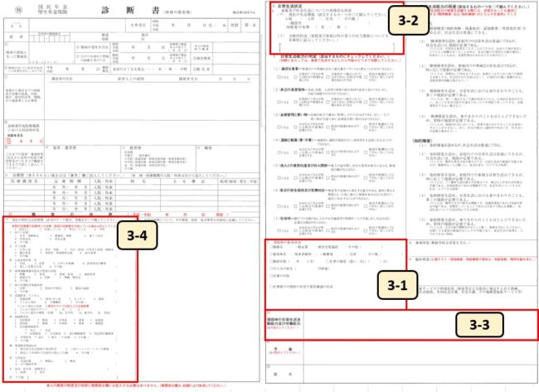Click the 住所 address field

50,37
